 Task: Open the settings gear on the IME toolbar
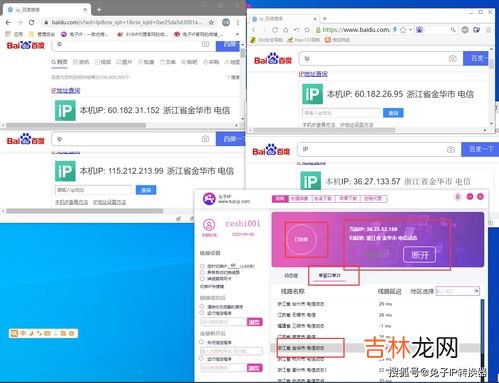click(71, 333)
